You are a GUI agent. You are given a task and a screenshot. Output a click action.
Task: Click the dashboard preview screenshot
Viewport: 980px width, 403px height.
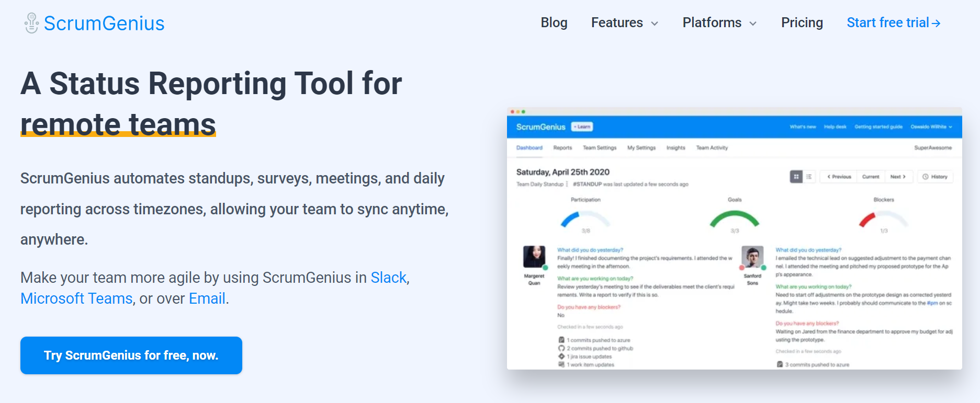(x=734, y=238)
